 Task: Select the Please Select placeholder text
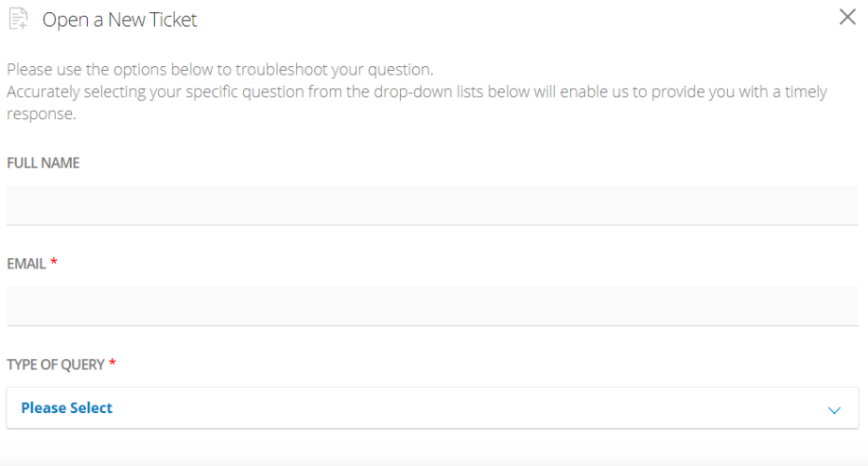(66, 408)
